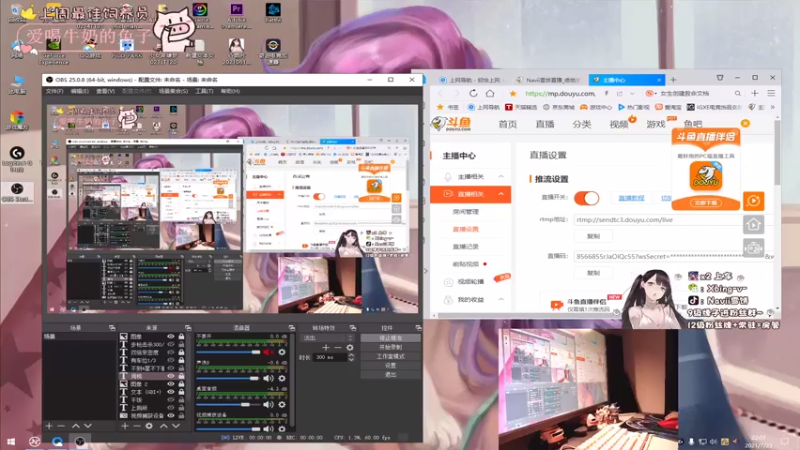Open the browser hamburger menu
800x450 pixels.
tap(771, 93)
